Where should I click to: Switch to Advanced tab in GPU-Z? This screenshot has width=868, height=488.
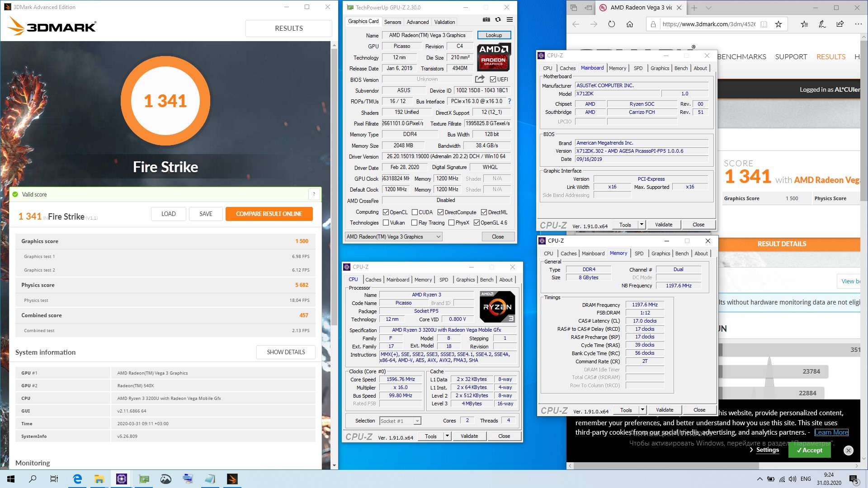click(x=417, y=22)
